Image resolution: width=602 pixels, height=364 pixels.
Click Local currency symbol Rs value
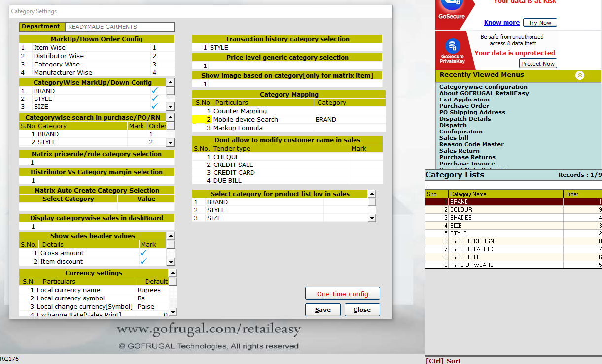point(151,298)
